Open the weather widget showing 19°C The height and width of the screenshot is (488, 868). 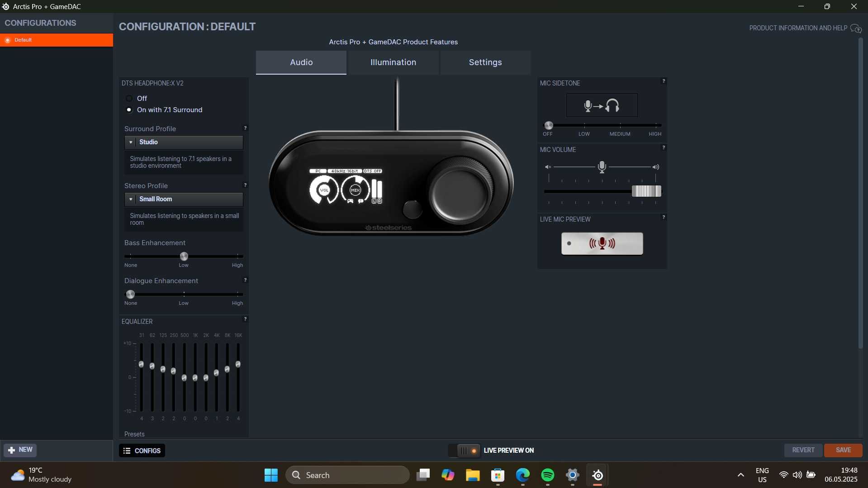tap(42, 475)
